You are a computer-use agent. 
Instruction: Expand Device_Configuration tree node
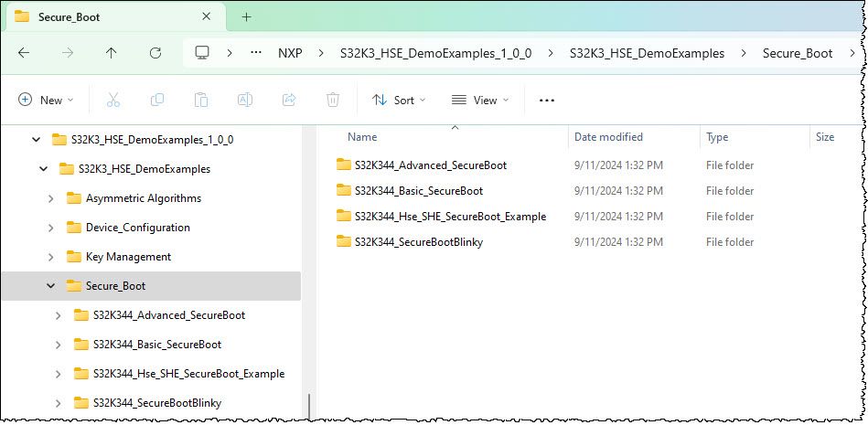pyautogui.click(x=51, y=228)
